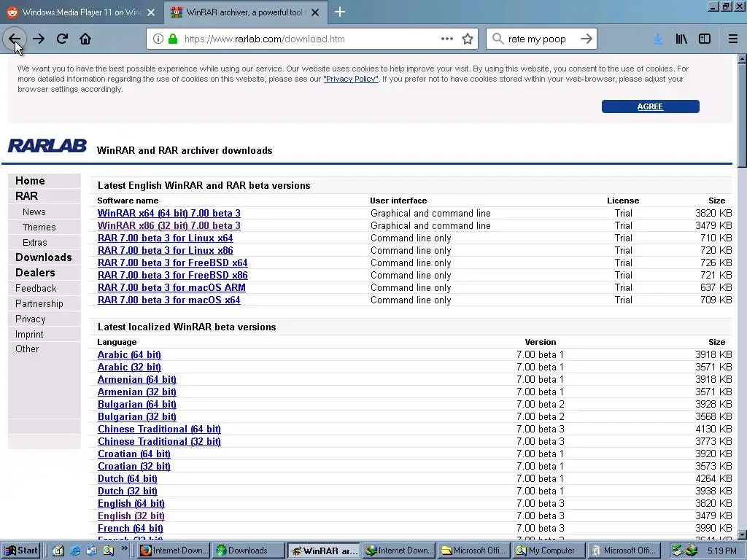
Task: Open the Library bookshelf icon
Action: point(681,39)
